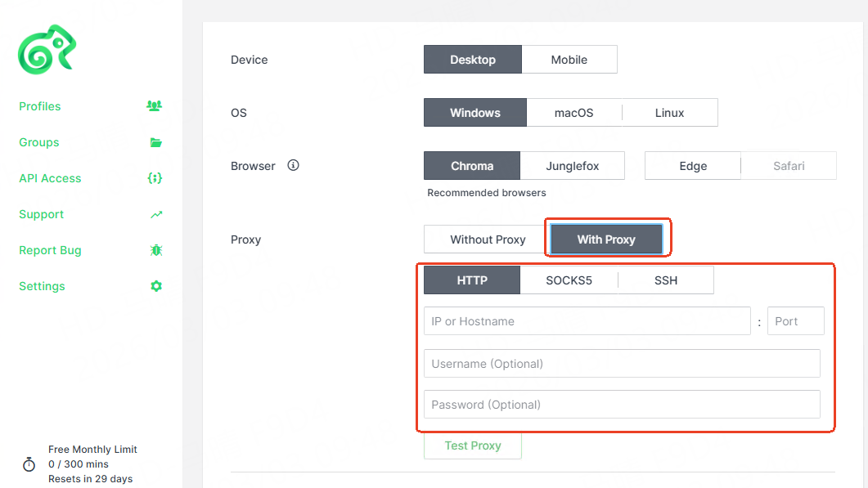Click the API Access braces icon
The height and width of the screenshot is (488, 868).
tap(155, 178)
